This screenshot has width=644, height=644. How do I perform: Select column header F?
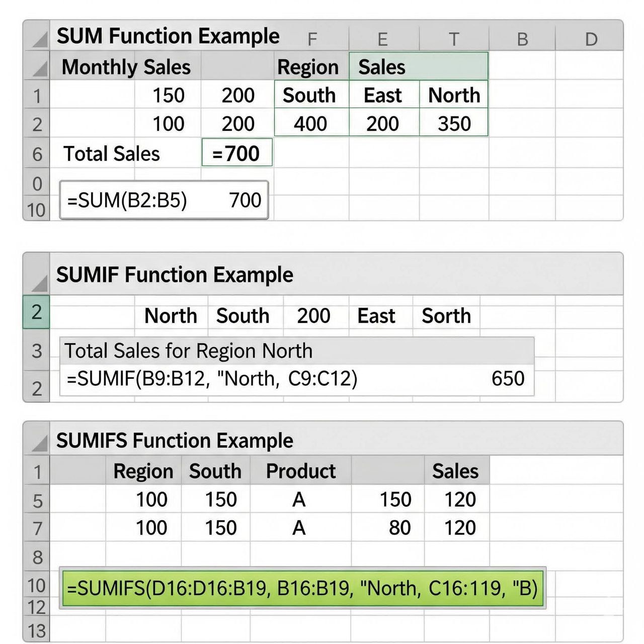(x=312, y=39)
